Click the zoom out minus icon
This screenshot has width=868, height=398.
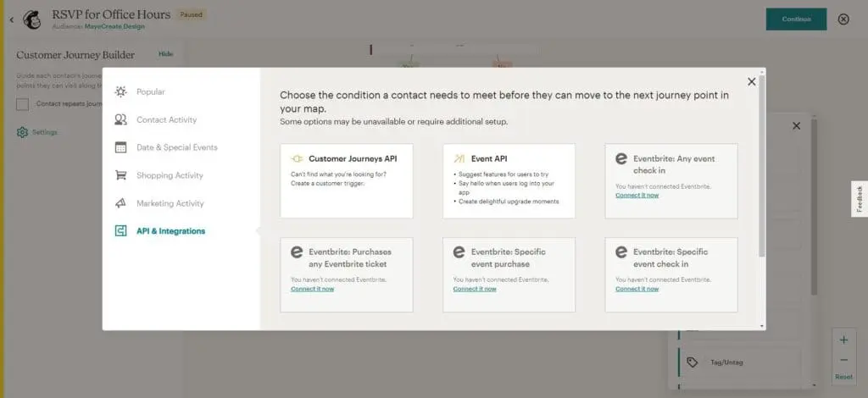click(843, 359)
